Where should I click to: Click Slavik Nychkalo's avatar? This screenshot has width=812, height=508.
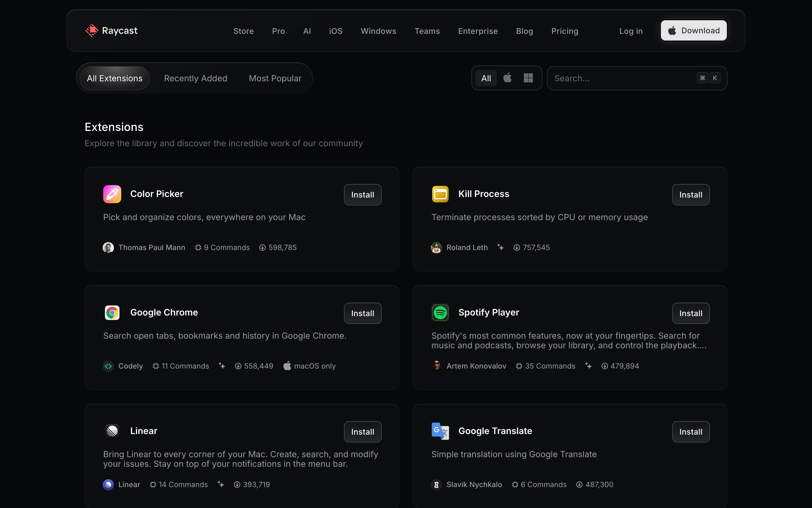pyautogui.click(x=436, y=485)
